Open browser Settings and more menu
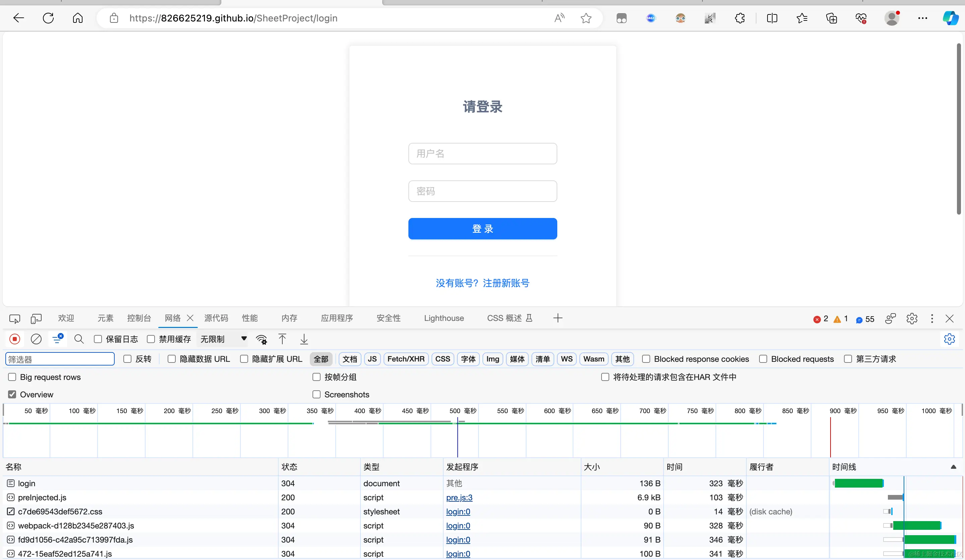The height and width of the screenshot is (560, 965). tap(923, 18)
